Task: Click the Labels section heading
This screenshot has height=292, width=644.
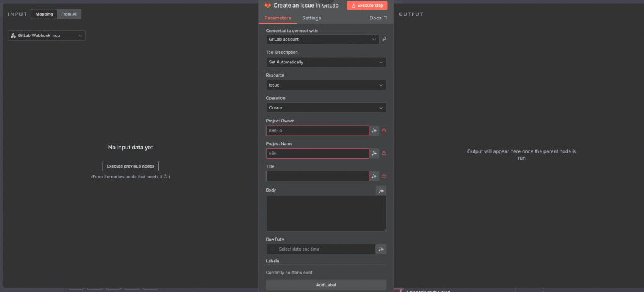Action: coord(272,261)
